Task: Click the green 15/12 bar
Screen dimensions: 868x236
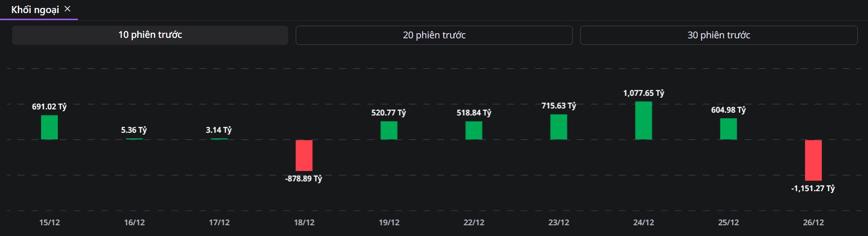Action: pyautogui.click(x=49, y=127)
